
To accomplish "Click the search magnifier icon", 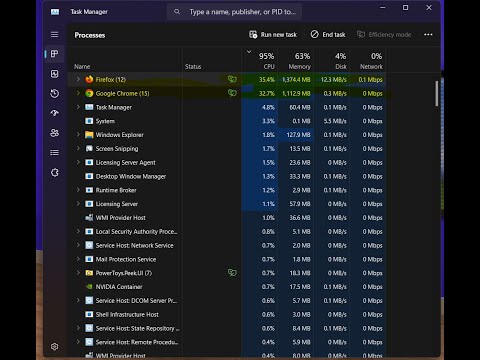I will [x=177, y=12].
